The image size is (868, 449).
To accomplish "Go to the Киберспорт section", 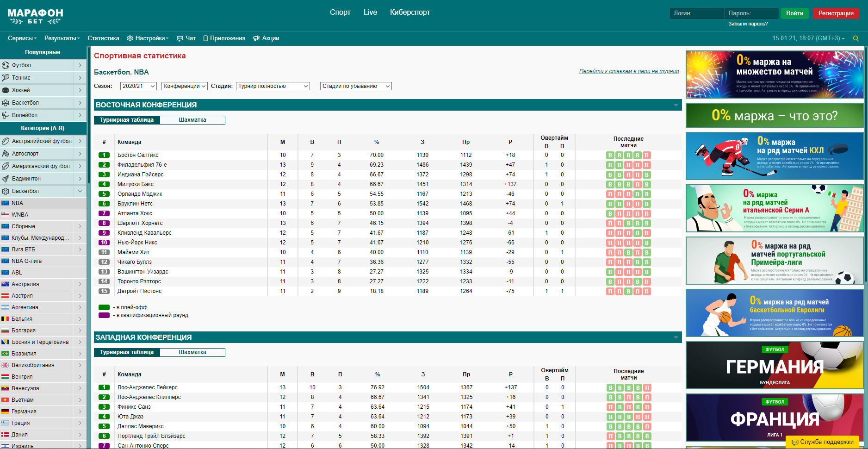I will point(410,12).
